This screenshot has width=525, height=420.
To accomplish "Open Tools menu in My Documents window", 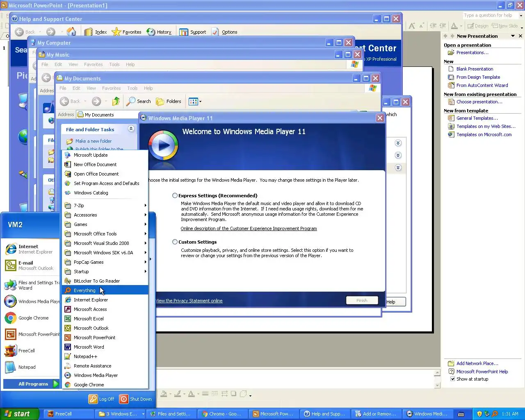I will [132, 88].
